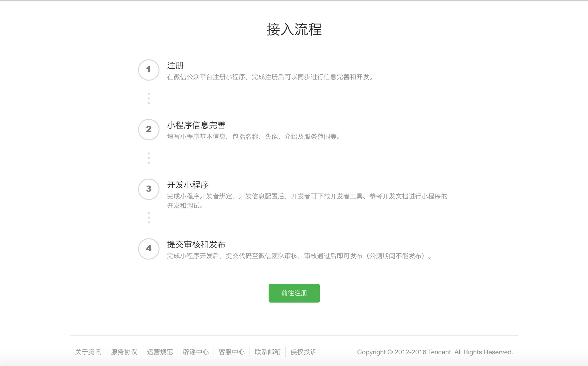The width and height of the screenshot is (588, 366).
Task: Click the dotted connector below step 3
Action: [x=149, y=218]
